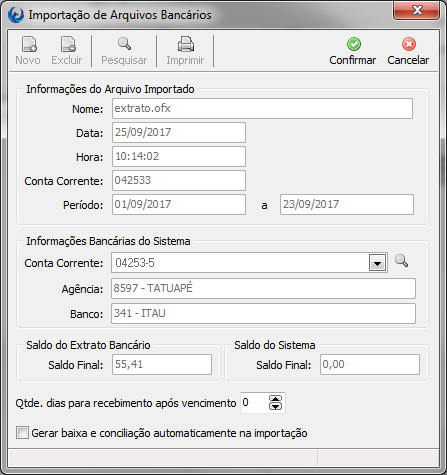Click the Novo document icon
Viewport: 447px width, 475px height.
[x=29, y=44]
